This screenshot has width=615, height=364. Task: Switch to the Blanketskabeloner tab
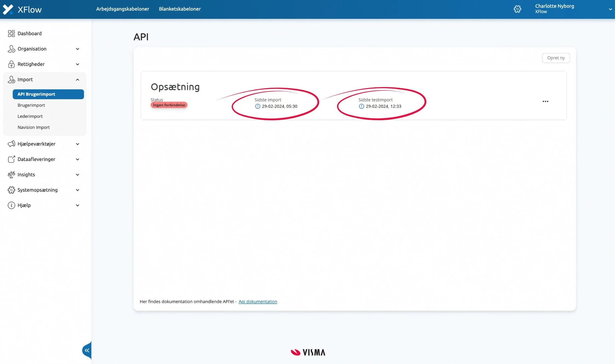tap(180, 9)
